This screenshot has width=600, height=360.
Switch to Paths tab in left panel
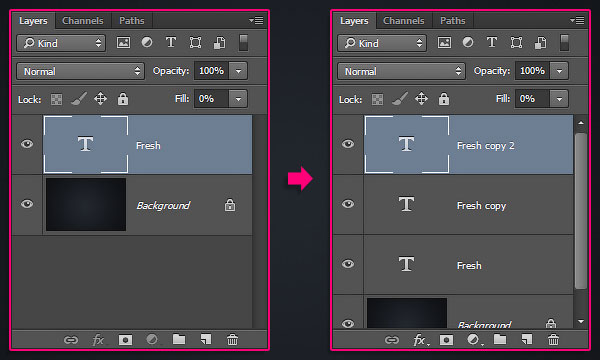[132, 21]
